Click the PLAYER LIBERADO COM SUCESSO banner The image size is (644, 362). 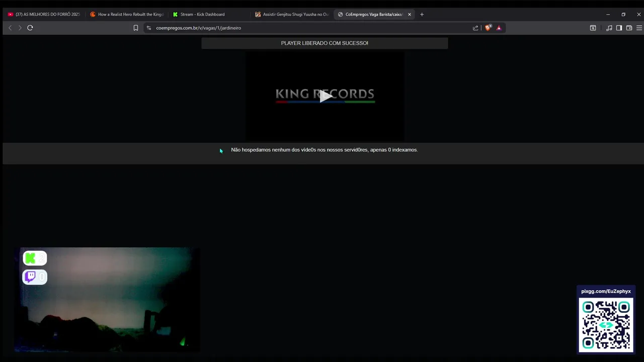325,43
